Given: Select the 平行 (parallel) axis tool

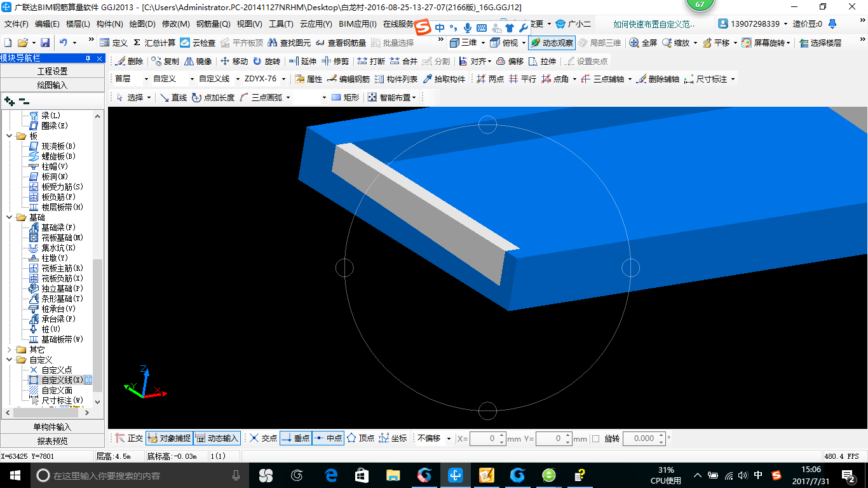Looking at the screenshot, I should [522, 79].
